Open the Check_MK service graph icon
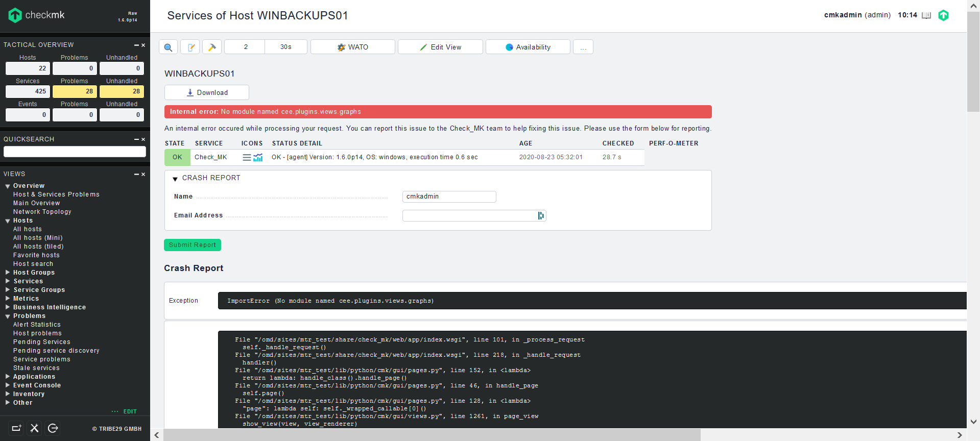 pos(258,157)
